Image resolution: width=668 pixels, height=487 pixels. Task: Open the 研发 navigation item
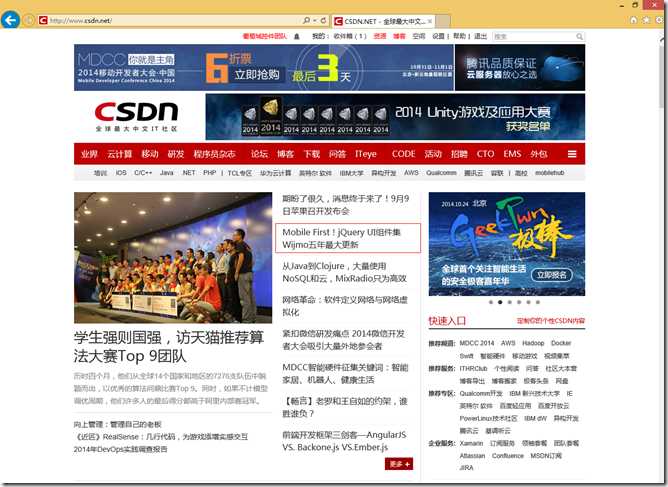click(176, 154)
